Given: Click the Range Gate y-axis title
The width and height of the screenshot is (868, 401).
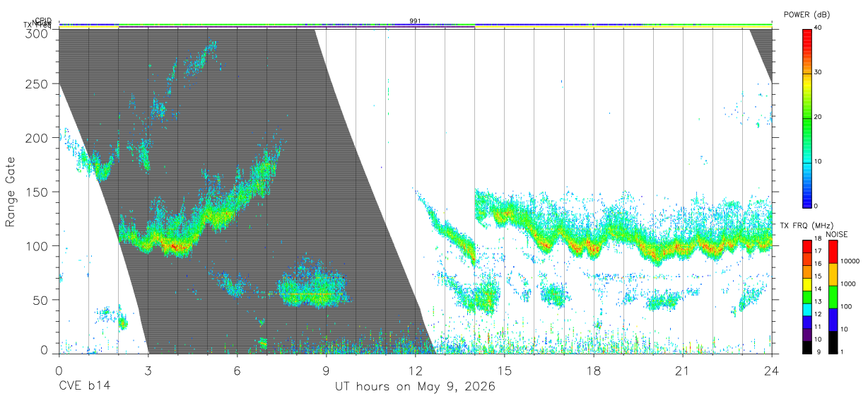Looking at the screenshot, I should 11,192.
